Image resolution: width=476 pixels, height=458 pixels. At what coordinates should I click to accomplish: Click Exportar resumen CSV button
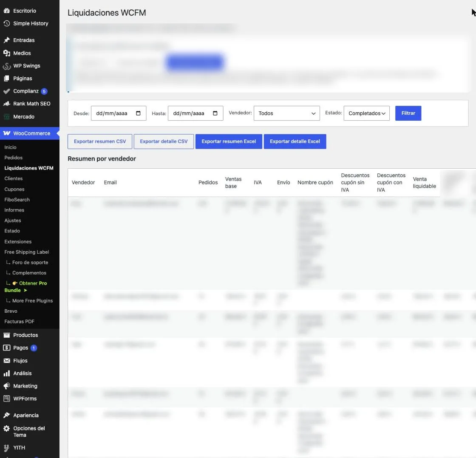click(x=100, y=141)
